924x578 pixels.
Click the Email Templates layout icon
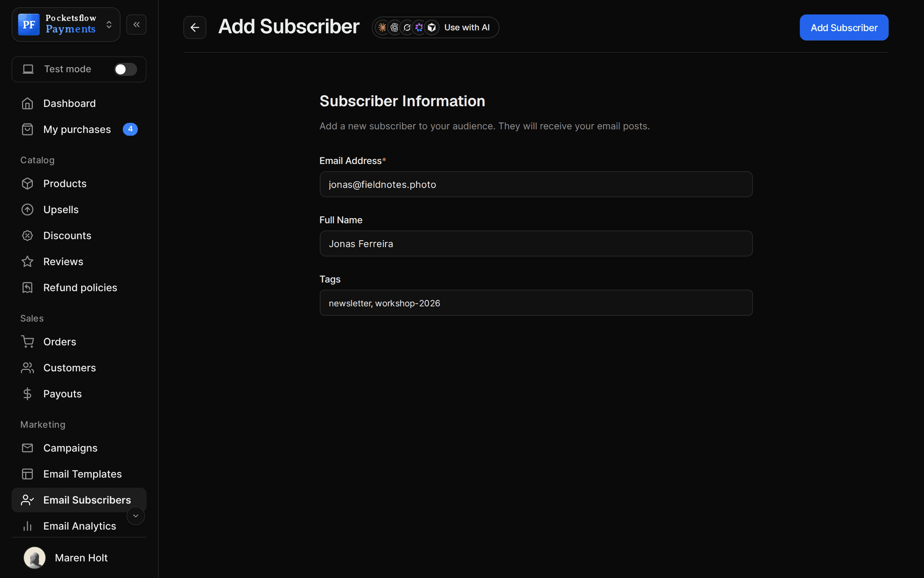point(28,474)
